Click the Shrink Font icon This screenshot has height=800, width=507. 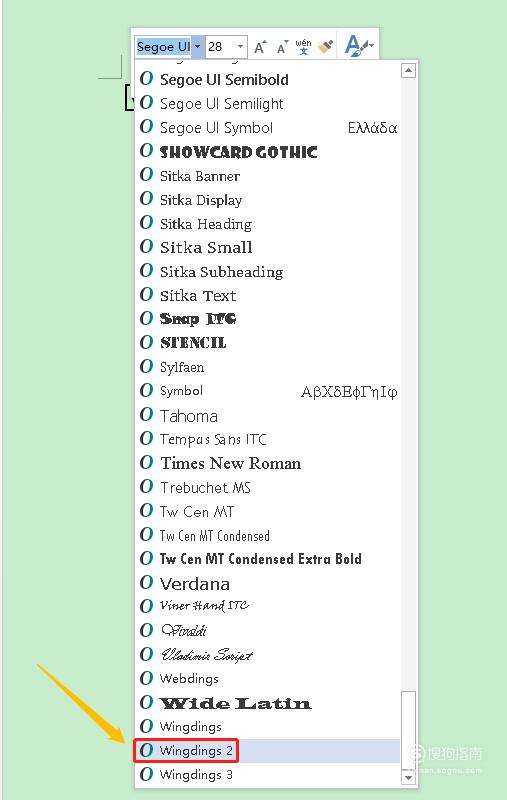point(282,47)
